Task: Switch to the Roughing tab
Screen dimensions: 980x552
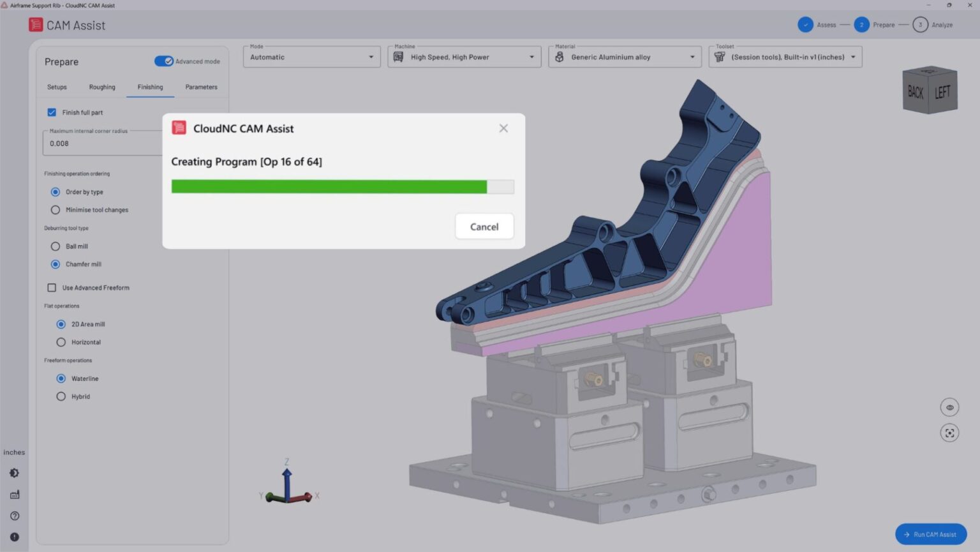Action: point(102,87)
